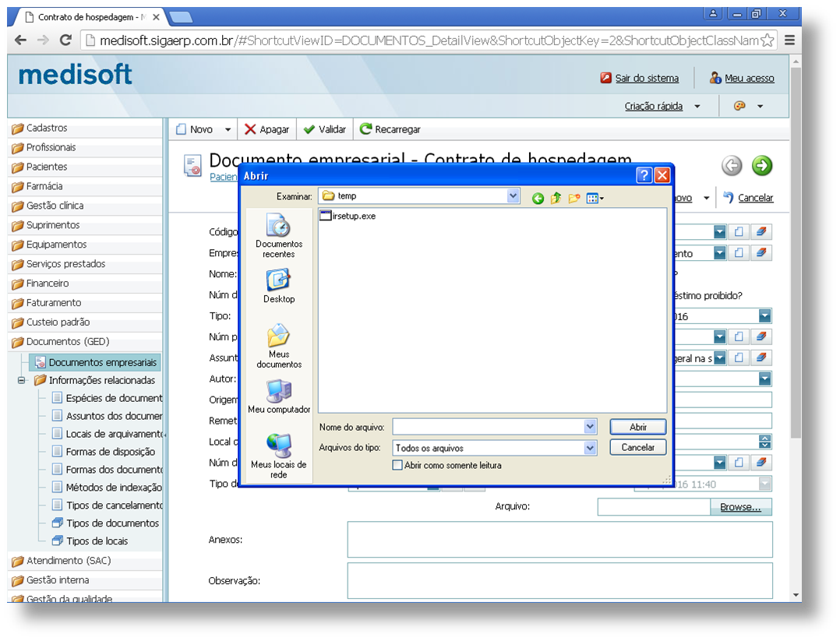840x641 pixels.
Task: Open Farmácia menu in sidebar
Action: pos(44,186)
